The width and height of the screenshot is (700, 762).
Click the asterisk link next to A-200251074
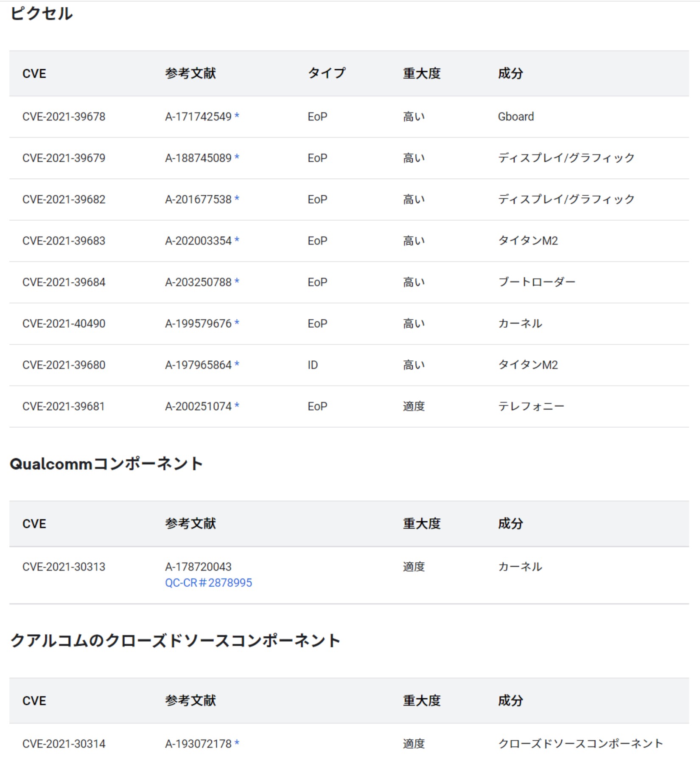pyautogui.click(x=237, y=405)
